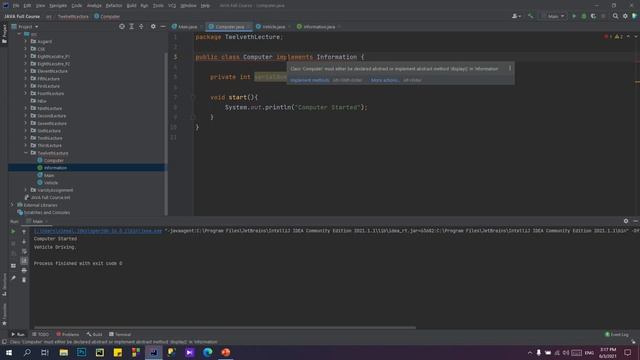Click the java.exe path link in console
640x360 pixels.
98,231
